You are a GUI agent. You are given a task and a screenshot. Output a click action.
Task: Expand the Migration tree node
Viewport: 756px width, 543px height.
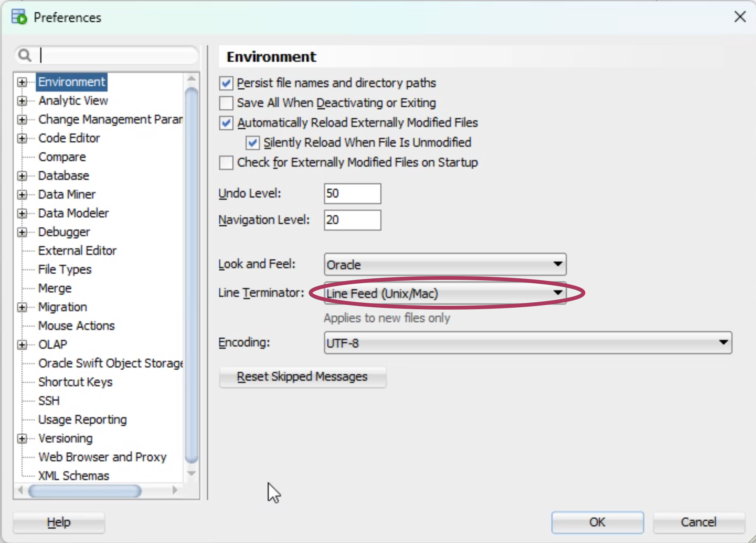click(22, 307)
